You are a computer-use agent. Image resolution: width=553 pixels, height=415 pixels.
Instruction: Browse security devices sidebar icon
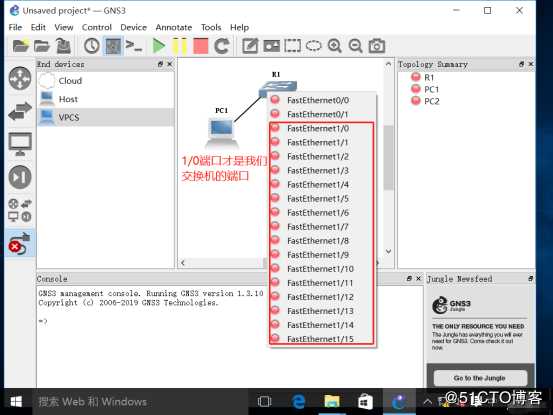(20, 177)
